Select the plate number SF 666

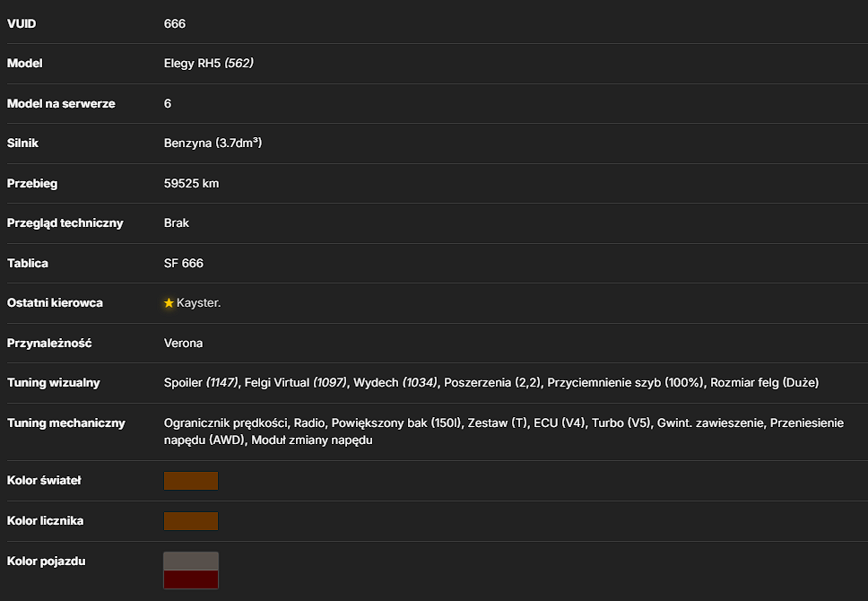(184, 263)
